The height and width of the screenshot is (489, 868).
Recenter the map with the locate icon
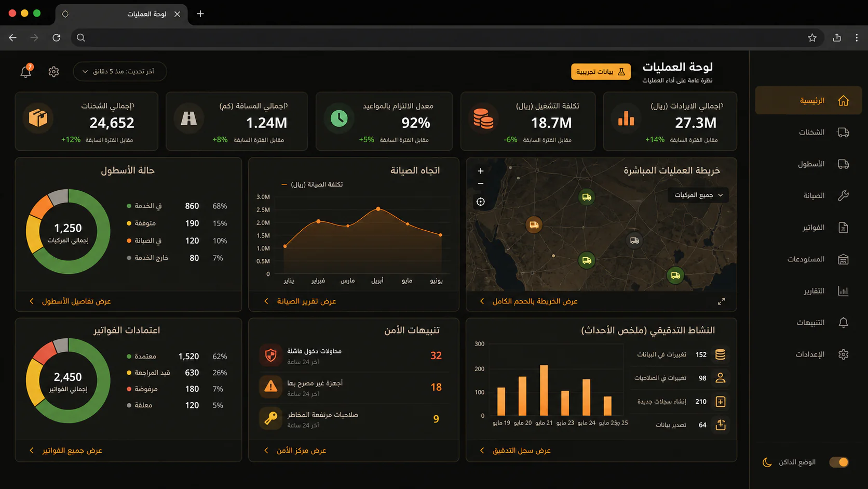[x=481, y=202]
